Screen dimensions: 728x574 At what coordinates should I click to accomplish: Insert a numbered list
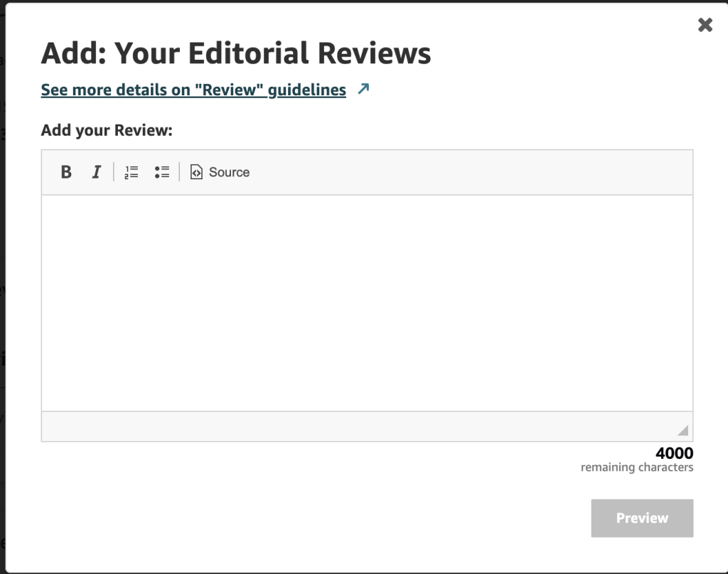click(131, 172)
